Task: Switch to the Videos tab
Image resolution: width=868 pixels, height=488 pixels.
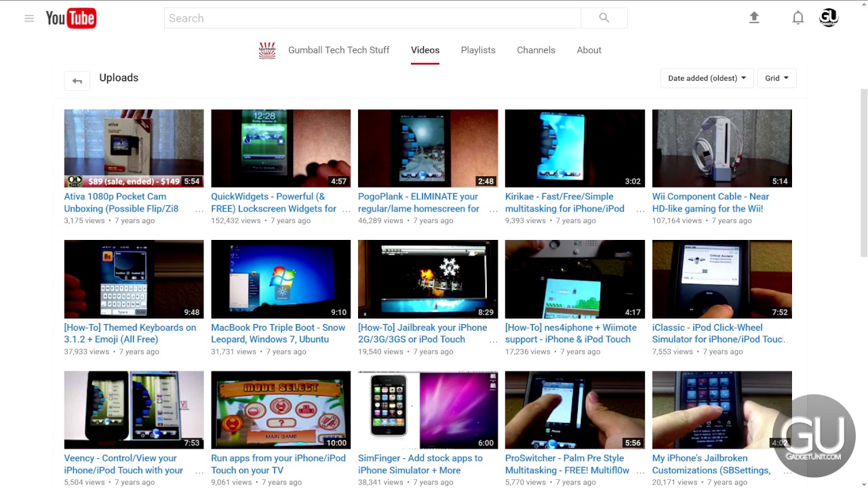Action: (x=425, y=50)
